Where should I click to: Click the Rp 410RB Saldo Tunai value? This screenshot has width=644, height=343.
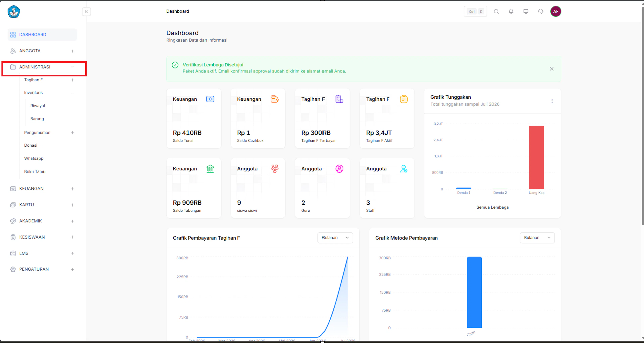(187, 133)
